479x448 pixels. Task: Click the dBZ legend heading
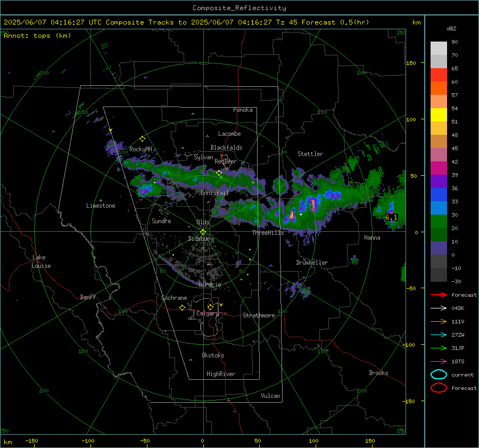pos(451,28)
